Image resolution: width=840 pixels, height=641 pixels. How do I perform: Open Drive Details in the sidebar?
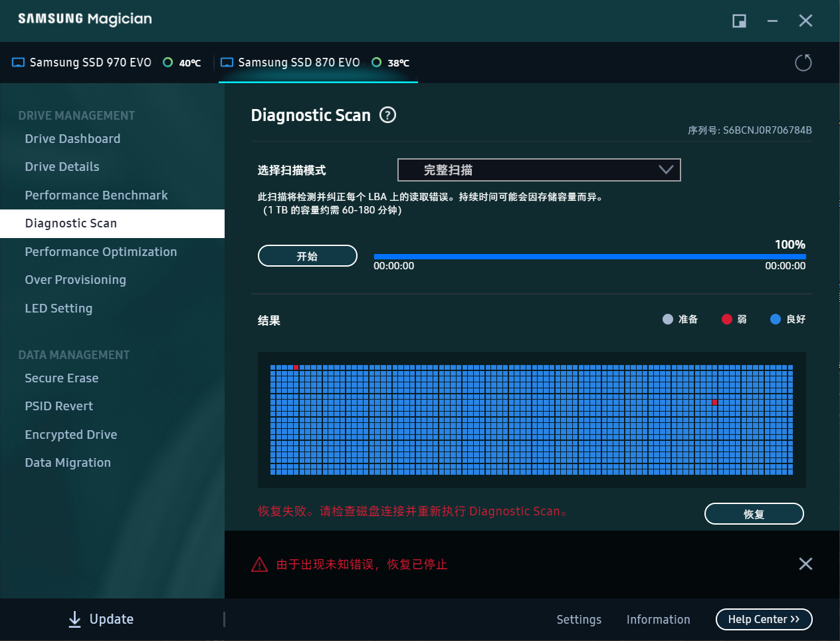(62, 166)
